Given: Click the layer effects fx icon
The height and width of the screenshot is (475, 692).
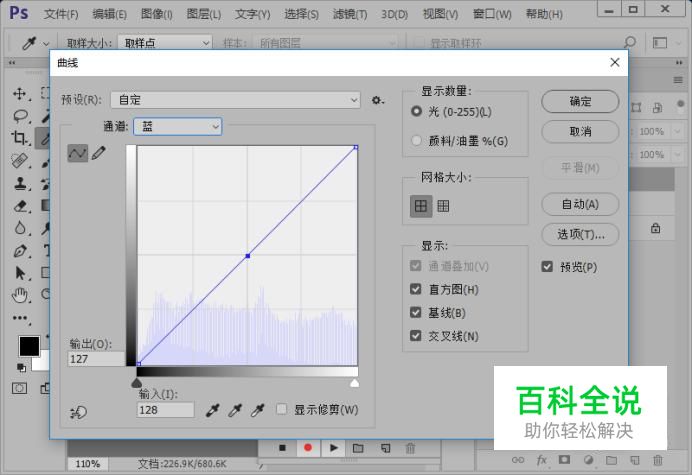Looking at the screenshot, I should tap(542, 460).
